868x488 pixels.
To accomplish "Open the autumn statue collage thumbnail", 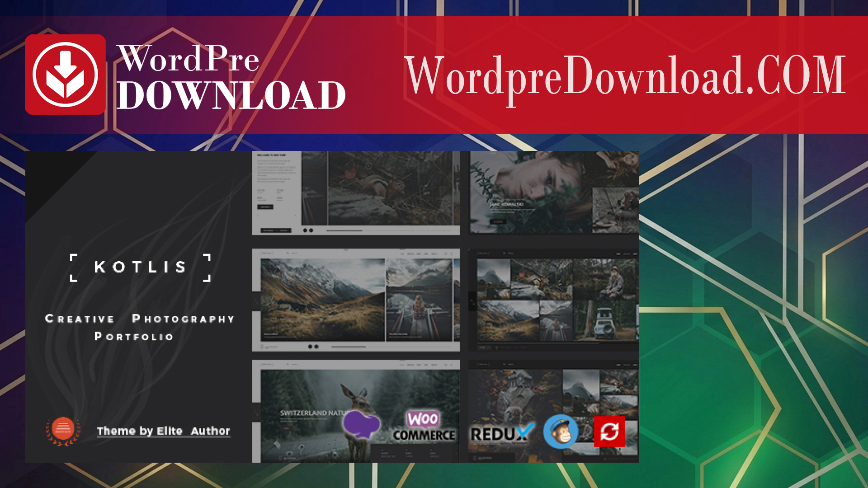I will [x=554, y=411].
